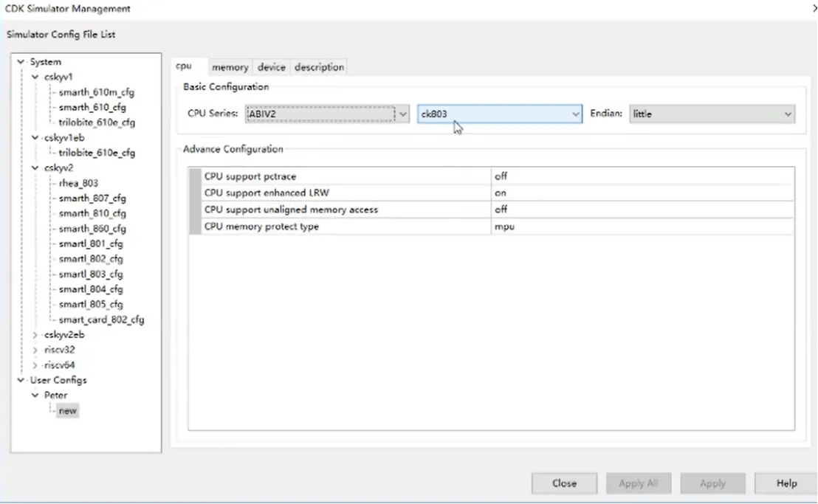Open the ck803 CPU model dropdown
Viewport: 818px width, 504px height.
point(500,114)
